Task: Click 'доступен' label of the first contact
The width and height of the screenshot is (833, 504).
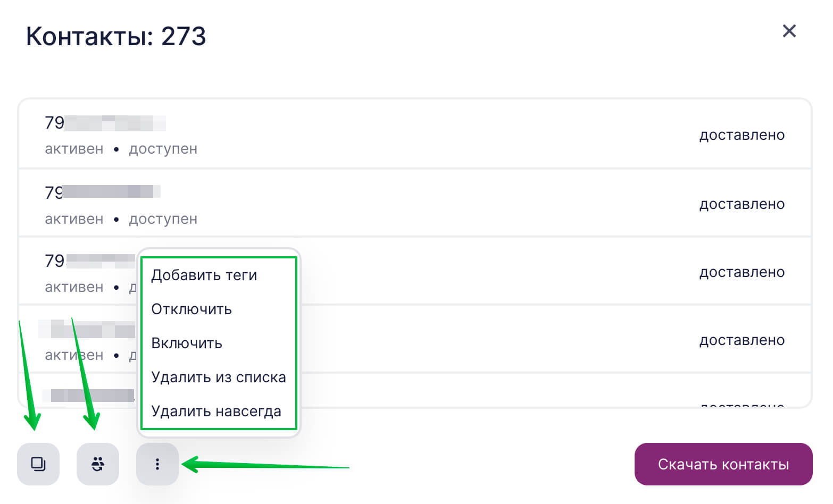Action: pyautogui.click(x=163, y=149)
